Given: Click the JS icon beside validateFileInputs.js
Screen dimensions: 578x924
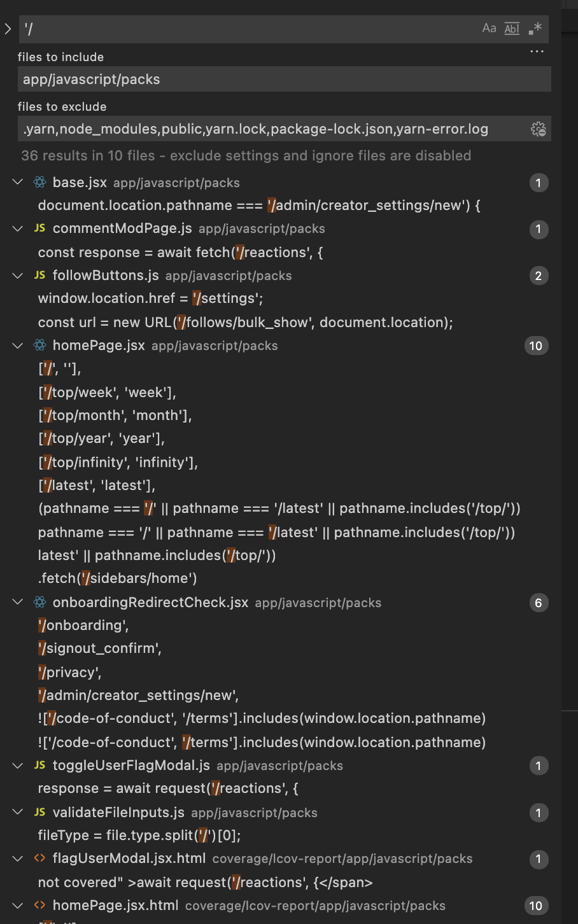Looking at the screenshot, I should (41, 813).
